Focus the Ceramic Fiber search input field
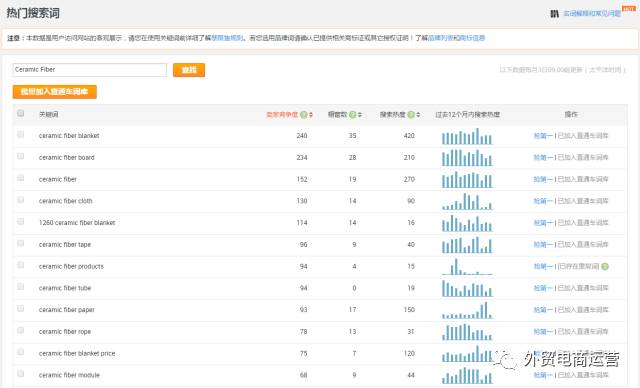640x388 pixels. (89, 70)
